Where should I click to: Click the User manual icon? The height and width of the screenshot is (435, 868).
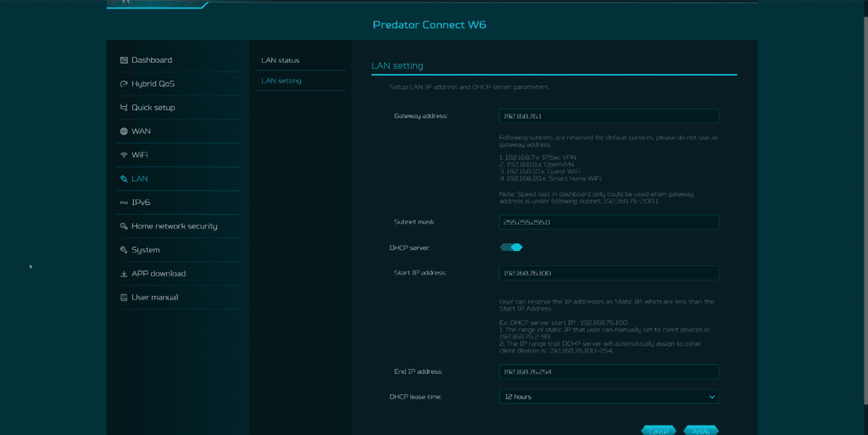click(124, 298)
